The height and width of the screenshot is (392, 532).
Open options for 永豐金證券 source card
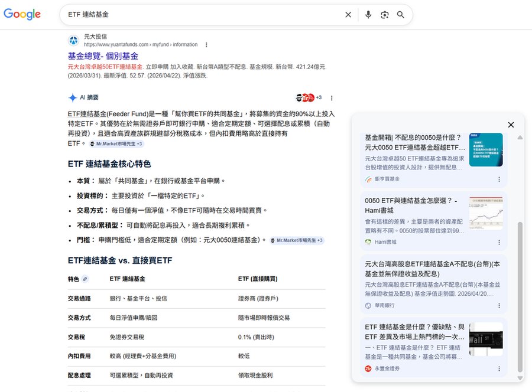[x=499, y=368]
